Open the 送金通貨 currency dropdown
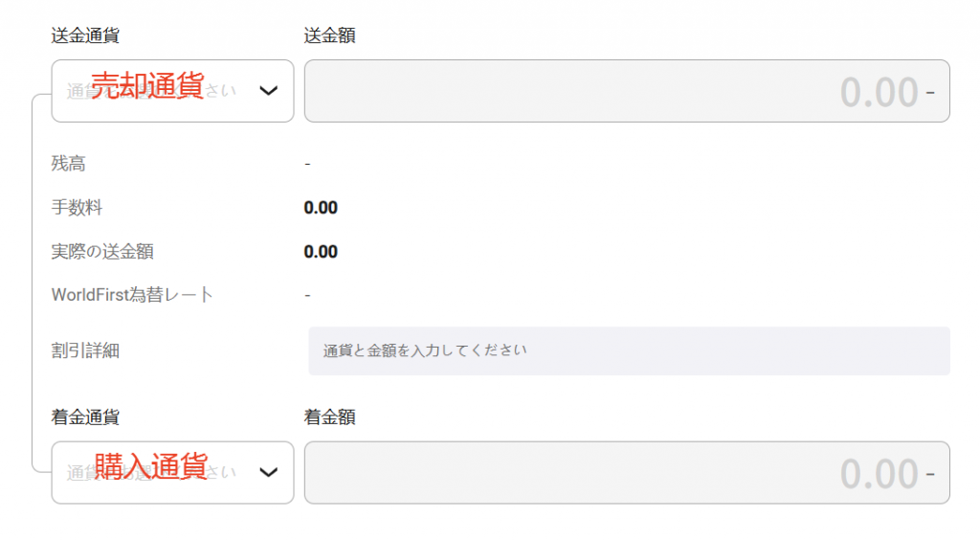Viewport: 980px width, 541px height. [172, 91]
